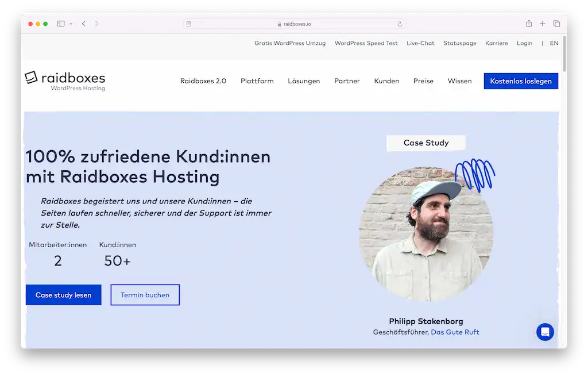Open the Wissen menu
588x376 pixels.
pos(460,81)
